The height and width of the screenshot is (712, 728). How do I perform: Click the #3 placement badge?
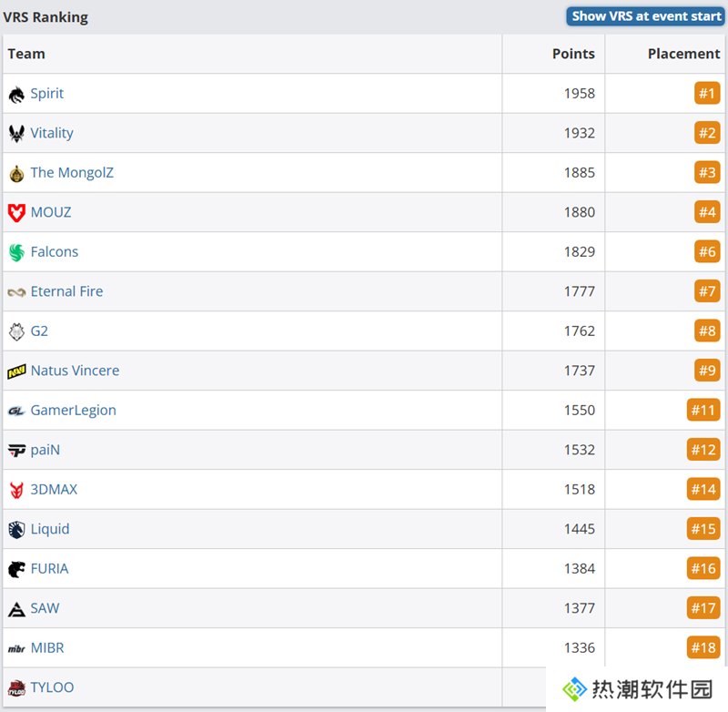click(707, 172)
